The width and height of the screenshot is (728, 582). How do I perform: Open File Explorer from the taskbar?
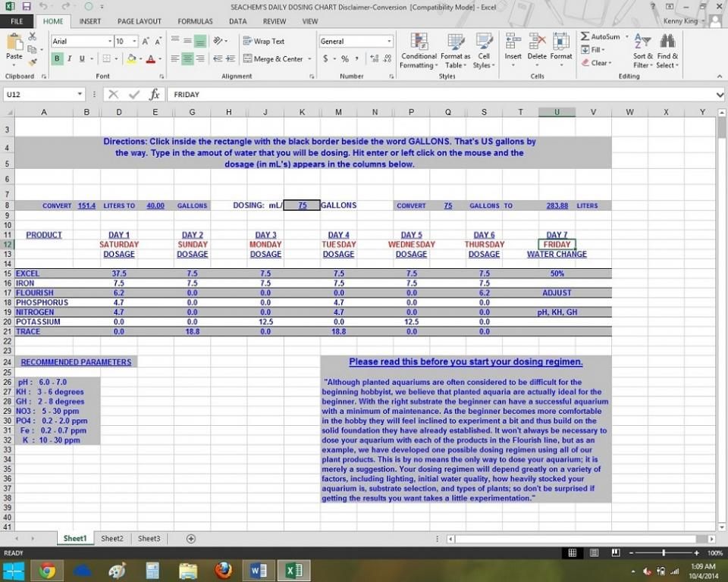tap(188, 571)
